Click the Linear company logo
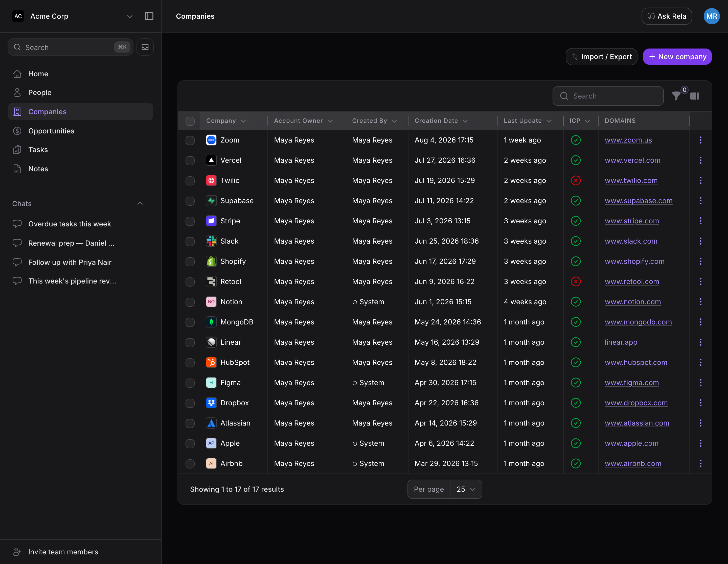Image resolution: width=728 pixels, height=564 pixels. [211, 342]
